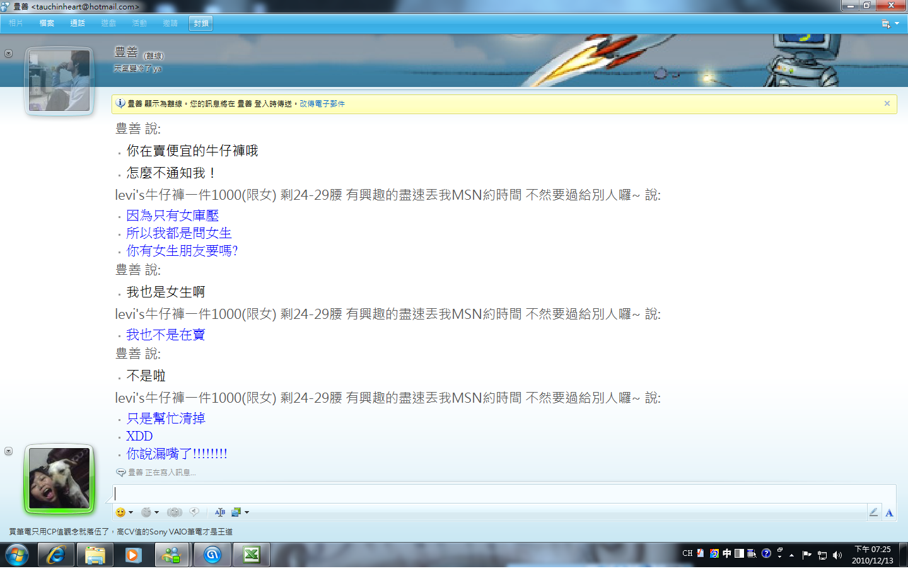Send a nudge with the shaking face icon
Viewport: 908px width, 588px height.
(175, 512)
